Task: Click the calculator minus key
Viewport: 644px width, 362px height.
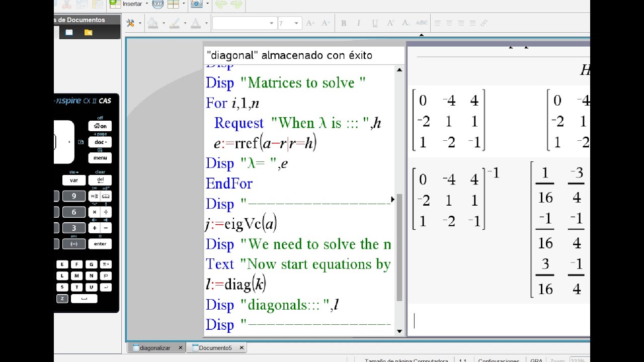Action: 106,228
